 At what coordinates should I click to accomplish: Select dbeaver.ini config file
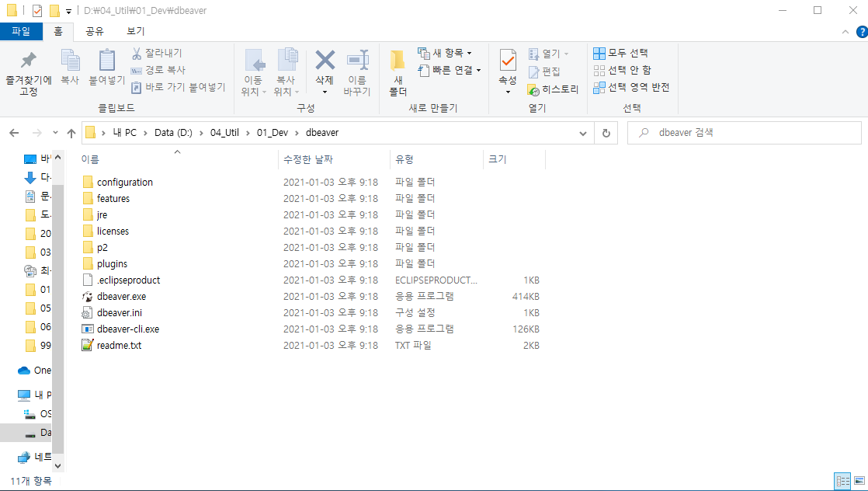120,312
